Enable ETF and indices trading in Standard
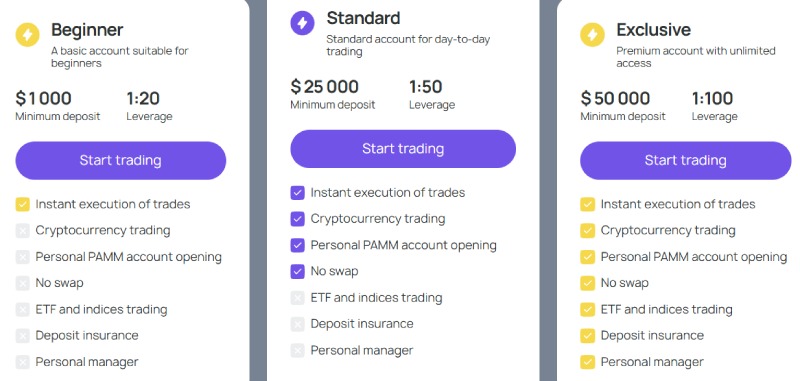800x381 pixels. (297, 298)
